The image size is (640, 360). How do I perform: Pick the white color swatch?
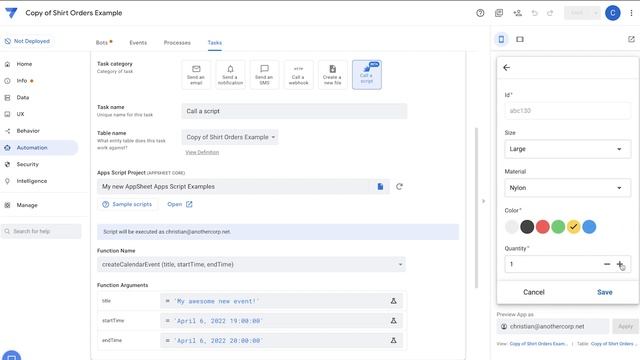click(511, 227)
